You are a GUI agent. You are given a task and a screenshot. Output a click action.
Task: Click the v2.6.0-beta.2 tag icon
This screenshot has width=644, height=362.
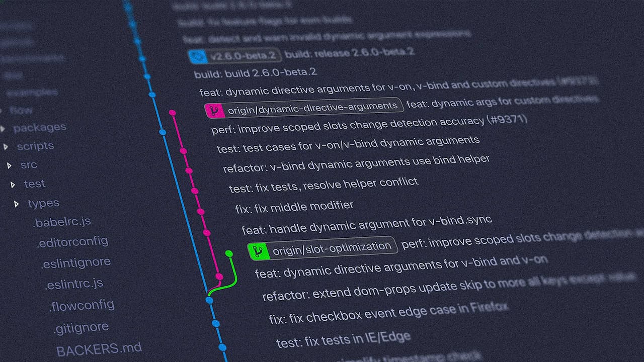(198, 56)
